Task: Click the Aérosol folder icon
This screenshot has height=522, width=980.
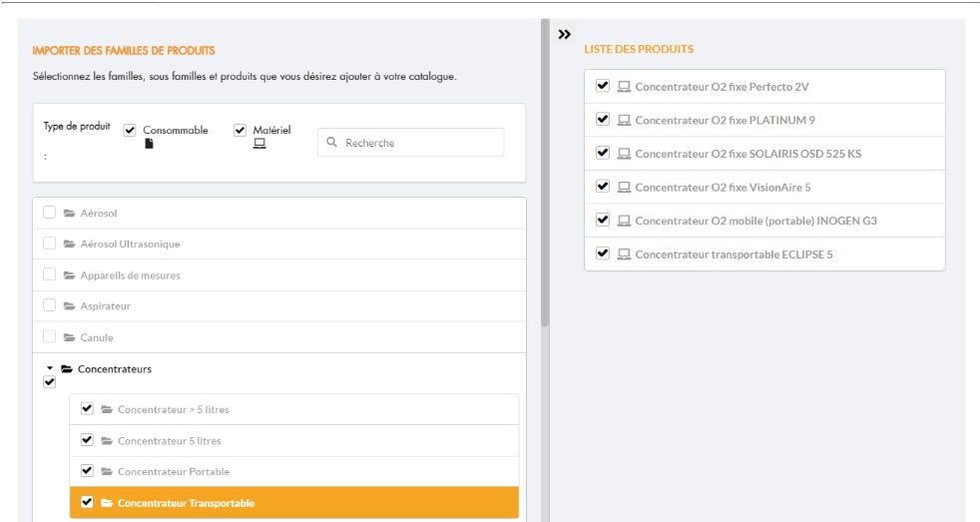Action: pos(70,214)
